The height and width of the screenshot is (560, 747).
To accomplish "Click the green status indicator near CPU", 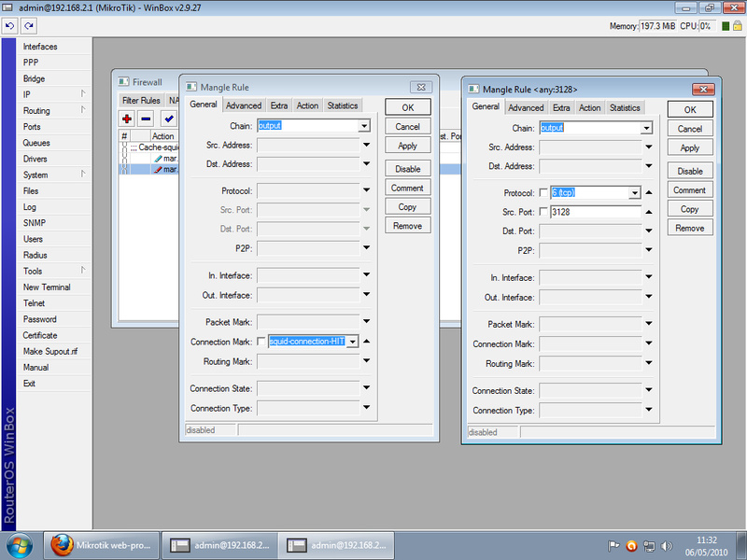I will [726, 26].
